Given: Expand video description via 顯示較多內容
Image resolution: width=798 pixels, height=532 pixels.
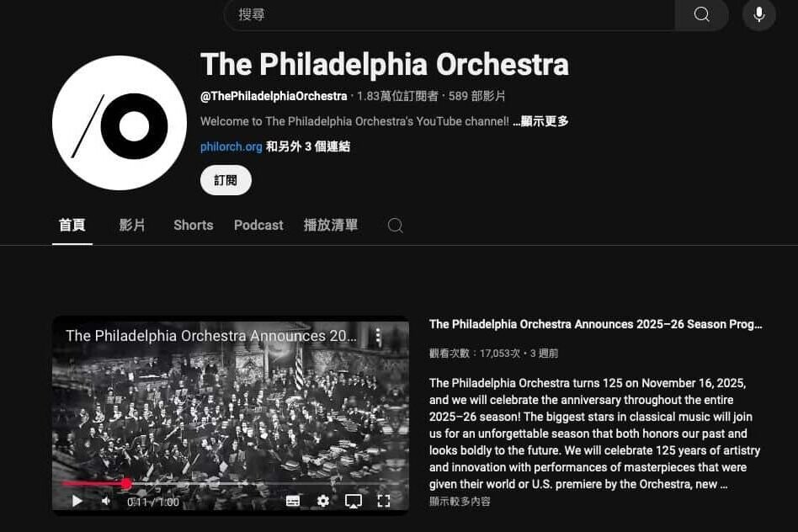Looking at the screenshot, I should tap(460, 502).
